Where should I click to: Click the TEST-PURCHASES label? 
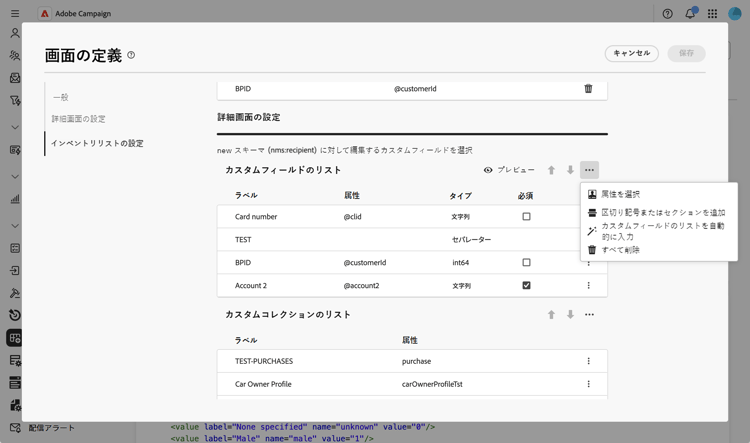click(264, 361)
